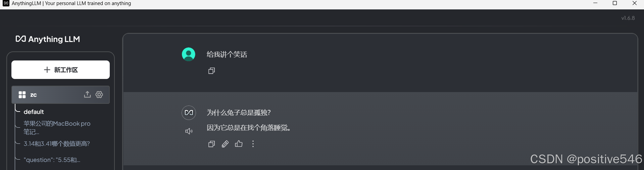Maximize the AnythingLLM window
The width and height of the screenshot is (644, 170).
(x=615, y=3)
